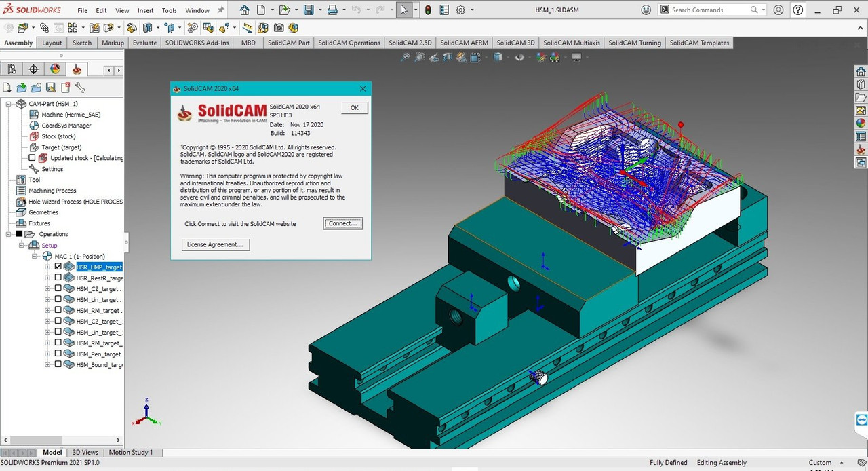The image size is (868, 471).
Task: Toggle the Operations black square checkbox
Action: [x=18, y=234]
